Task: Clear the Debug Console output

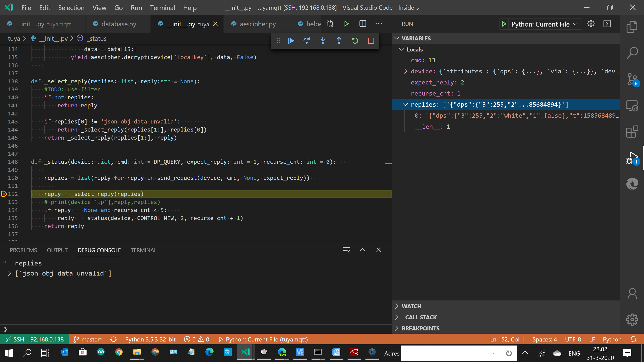Action: point(346,250)
